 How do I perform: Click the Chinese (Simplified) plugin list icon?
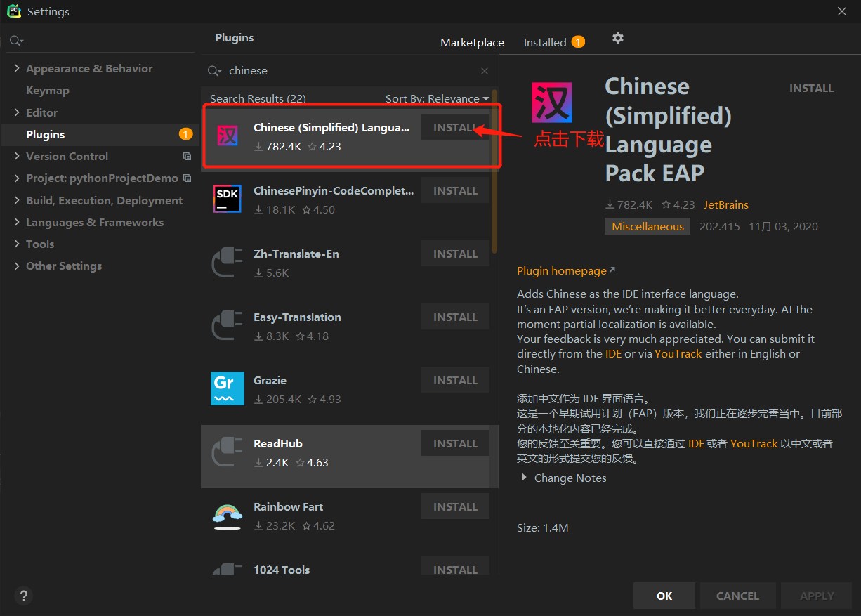228,136
